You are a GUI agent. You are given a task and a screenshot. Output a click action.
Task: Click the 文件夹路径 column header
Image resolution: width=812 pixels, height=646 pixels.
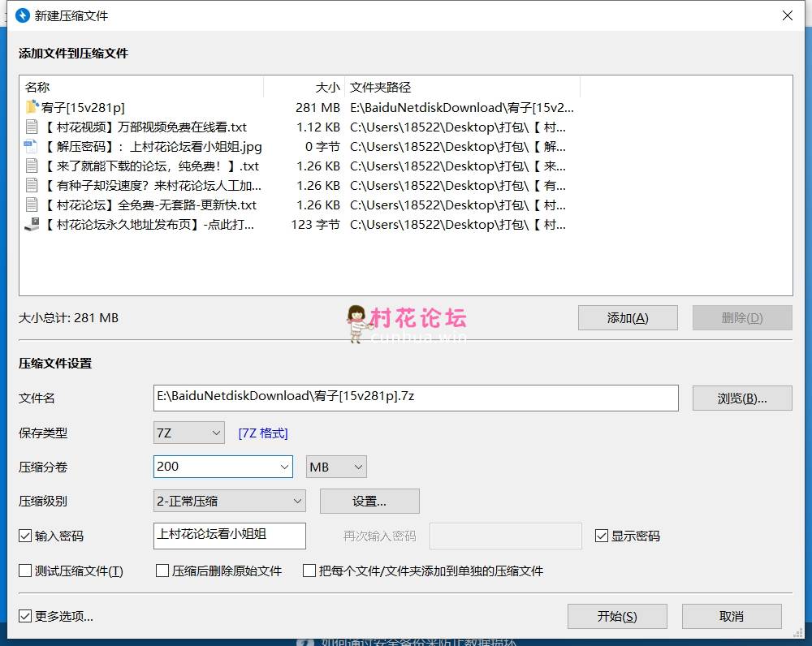[463, 87]
